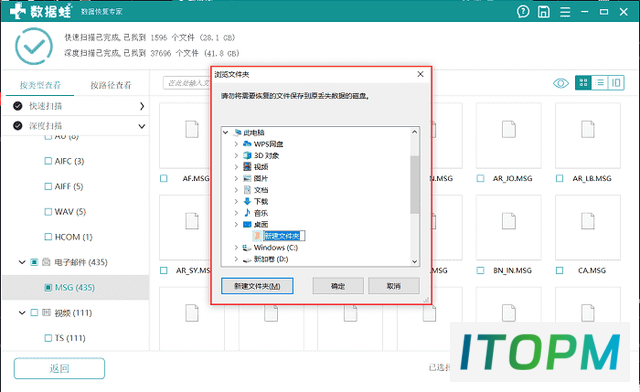Click the 返回 back button

[x=59, y=368]
